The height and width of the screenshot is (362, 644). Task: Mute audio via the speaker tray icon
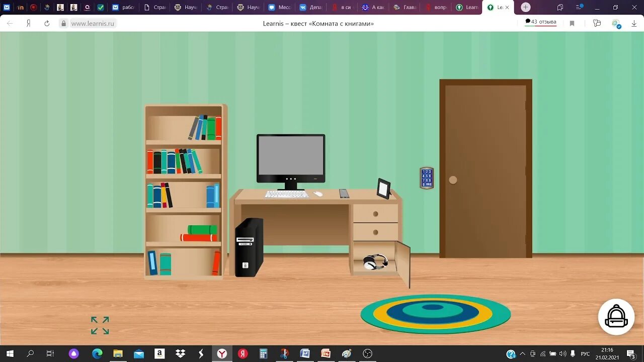pos(562,354)
